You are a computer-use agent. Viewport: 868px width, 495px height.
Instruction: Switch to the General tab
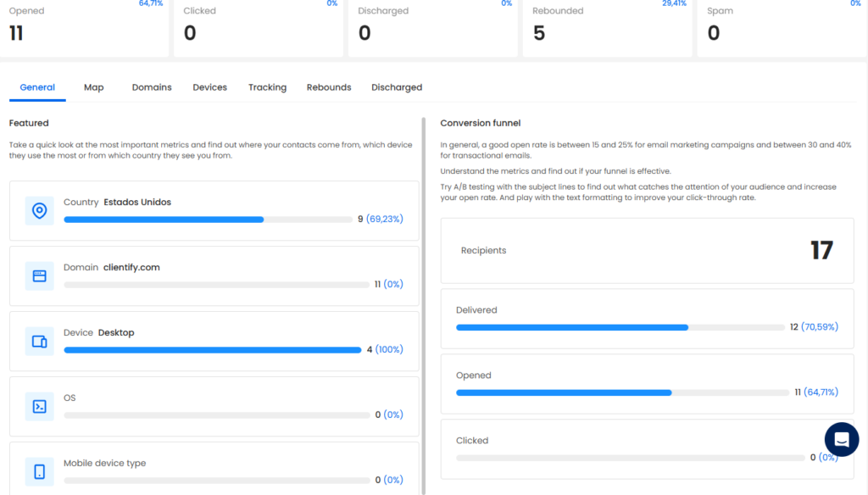point(37,87)
